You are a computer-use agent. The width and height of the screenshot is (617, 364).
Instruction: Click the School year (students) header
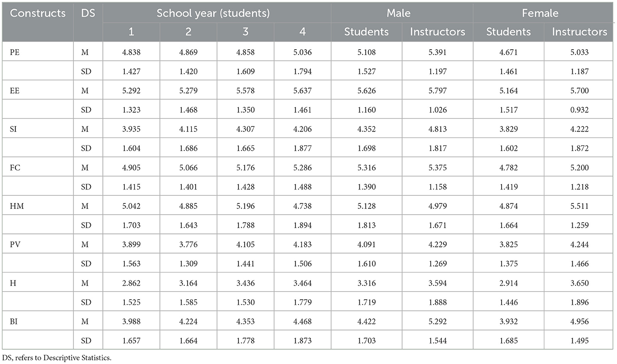213,13
